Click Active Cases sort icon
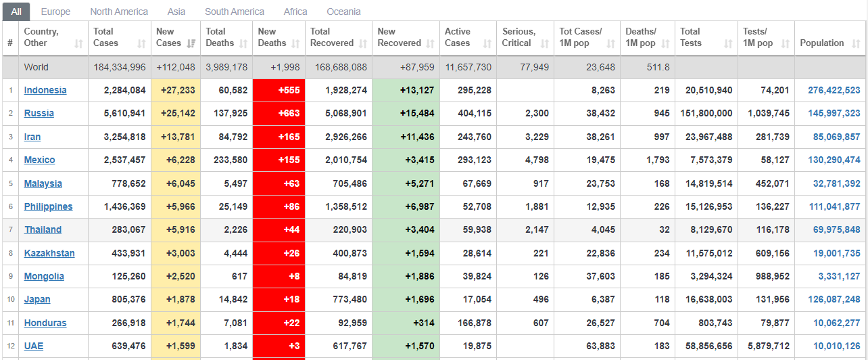The image size is (868, 360). click(x=487, y=43)
